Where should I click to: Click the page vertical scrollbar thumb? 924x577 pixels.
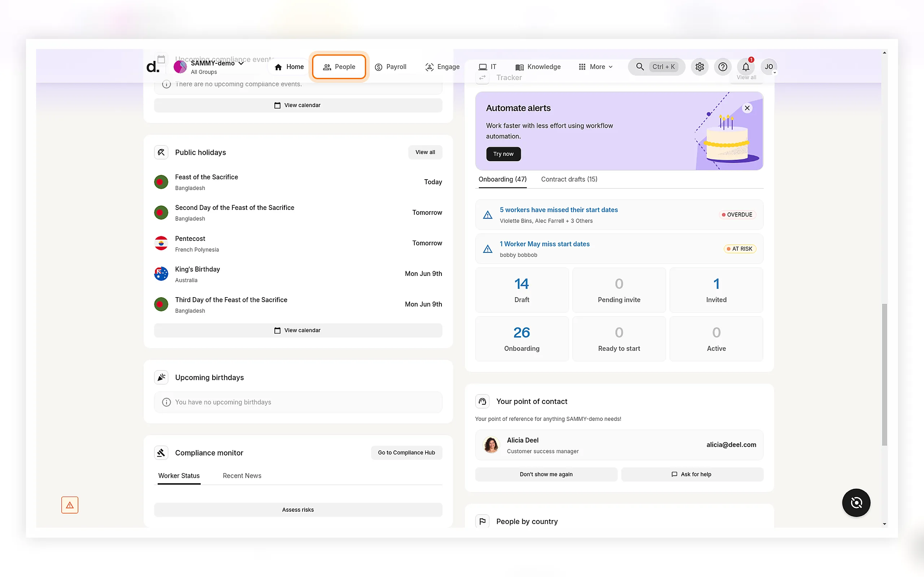point(884,374)
